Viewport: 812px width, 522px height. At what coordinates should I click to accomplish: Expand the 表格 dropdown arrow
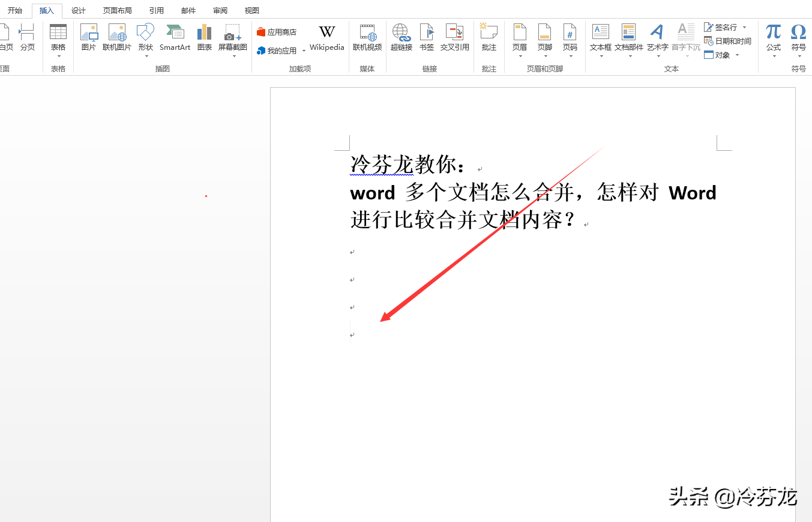pos(59,56)
